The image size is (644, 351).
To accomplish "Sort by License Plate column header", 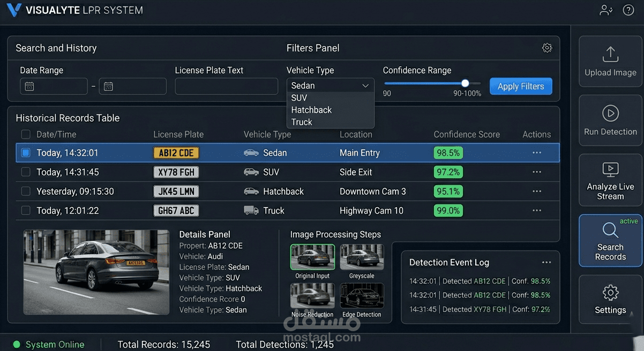I will point(178,134).
